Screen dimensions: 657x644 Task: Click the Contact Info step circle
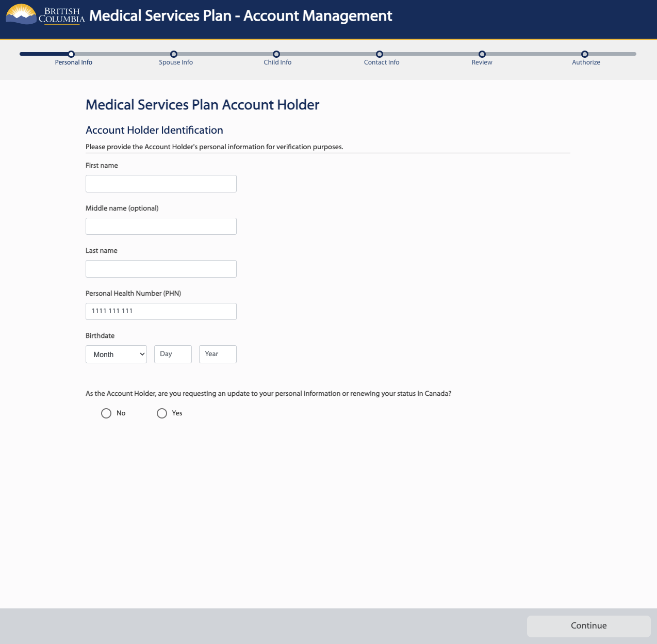[380, 54]
